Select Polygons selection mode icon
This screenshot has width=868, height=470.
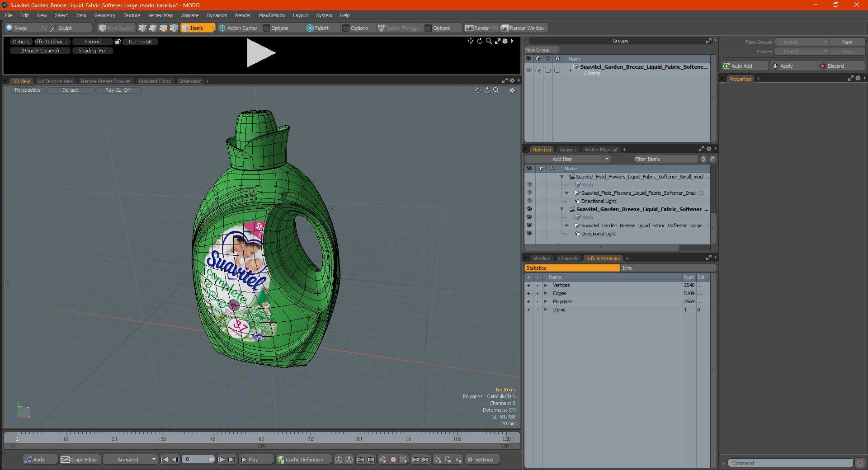[163, 28]
